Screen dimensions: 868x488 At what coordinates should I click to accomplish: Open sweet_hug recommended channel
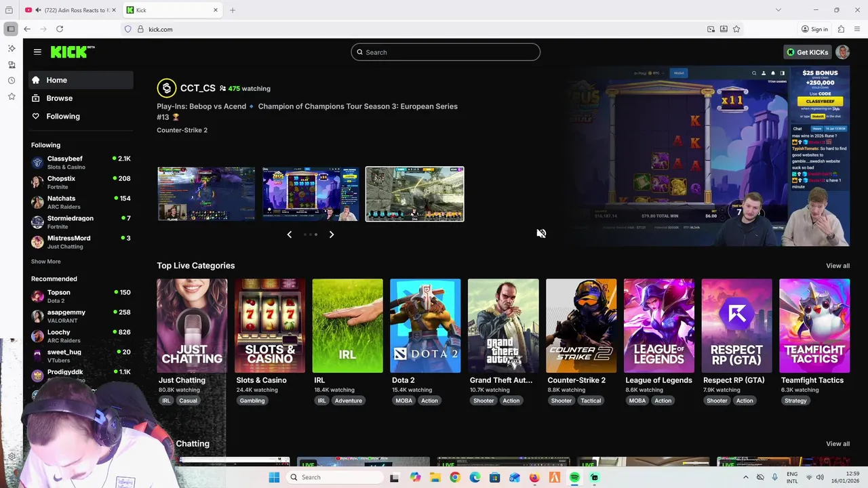[x=81, y=356]
